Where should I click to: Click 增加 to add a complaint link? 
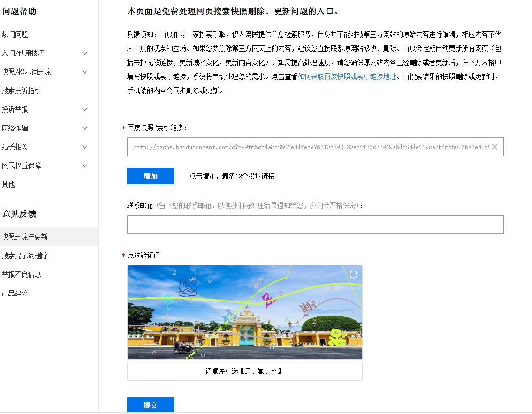coord(150,176)
